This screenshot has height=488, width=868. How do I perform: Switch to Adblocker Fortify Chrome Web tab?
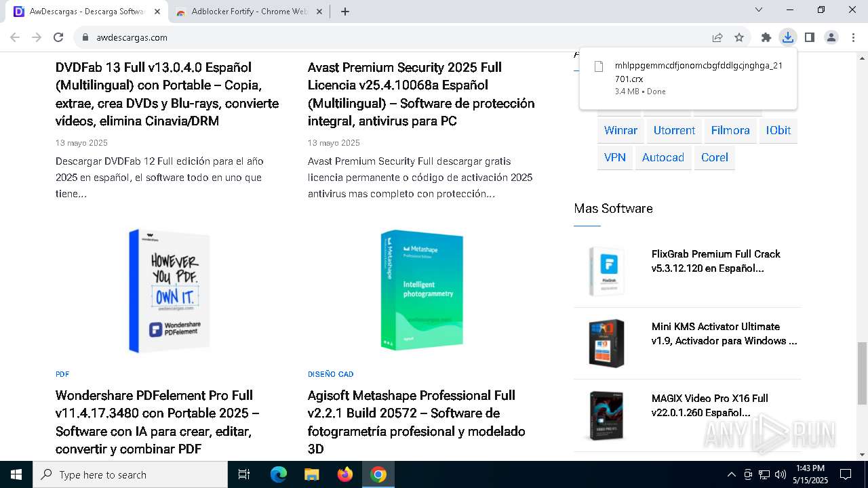click(x=250, y=12)
